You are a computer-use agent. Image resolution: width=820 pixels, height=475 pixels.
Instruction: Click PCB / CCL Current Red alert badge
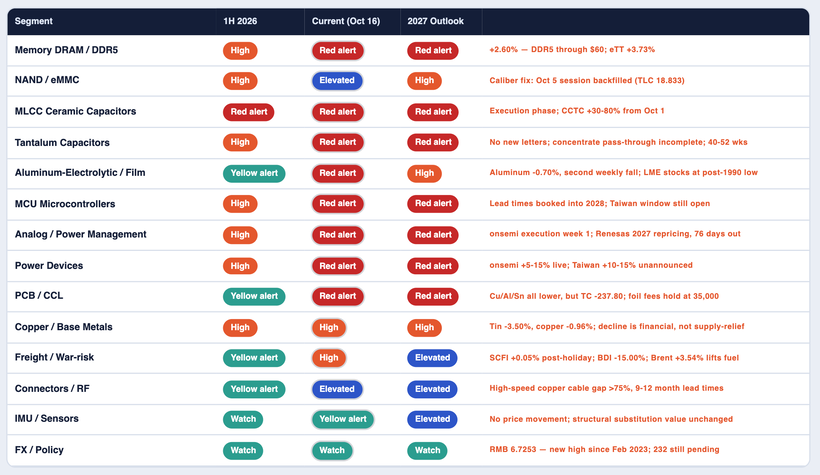(x=338, y=296)
